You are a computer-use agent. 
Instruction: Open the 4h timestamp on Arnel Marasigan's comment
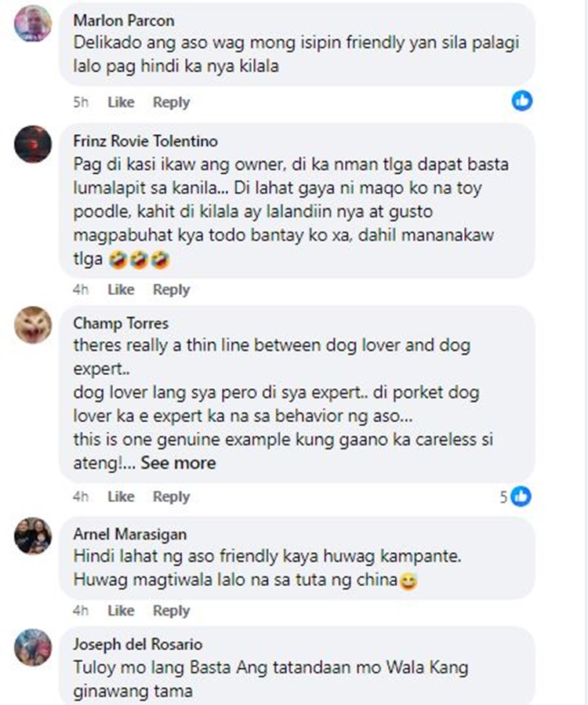coord(81,611)
